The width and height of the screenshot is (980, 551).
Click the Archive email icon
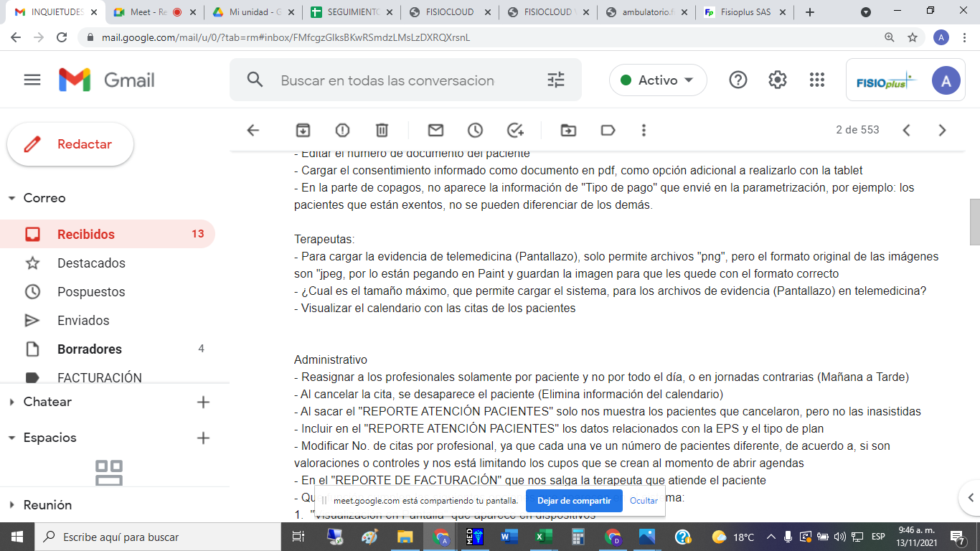coord(303,130)
